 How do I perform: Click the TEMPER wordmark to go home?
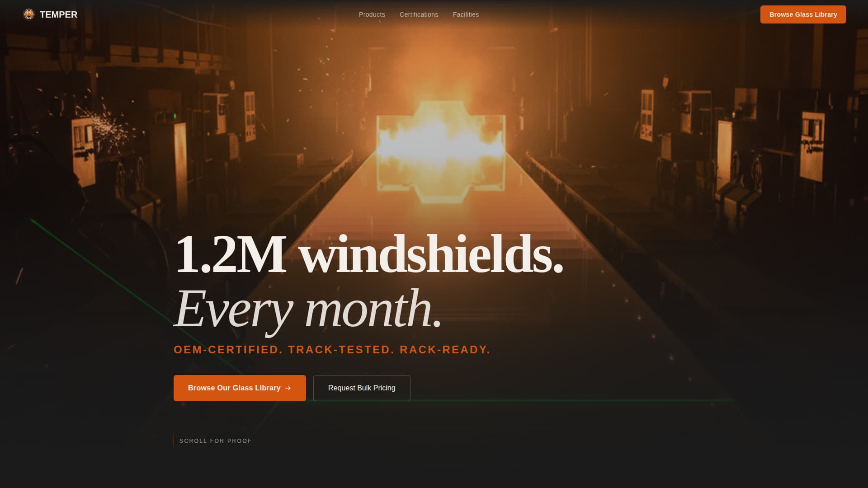pyautogui.click(x=58, y=14)
